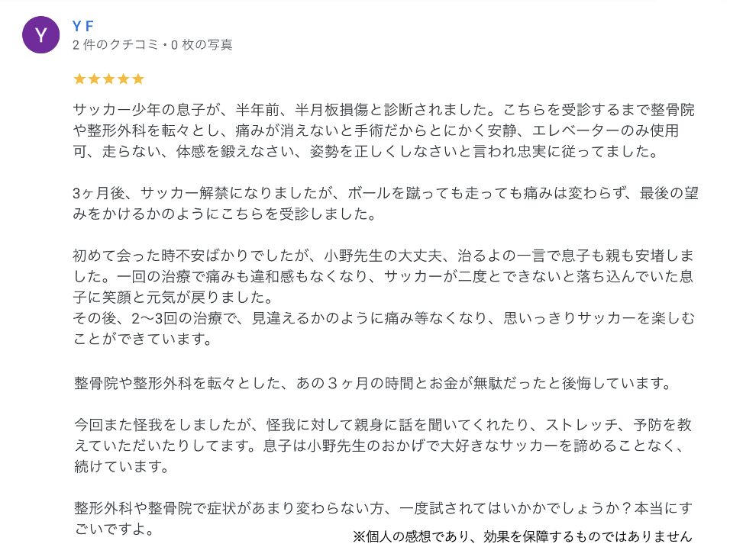
Task: Click the first gold rating star
Action: click(79, 79)
